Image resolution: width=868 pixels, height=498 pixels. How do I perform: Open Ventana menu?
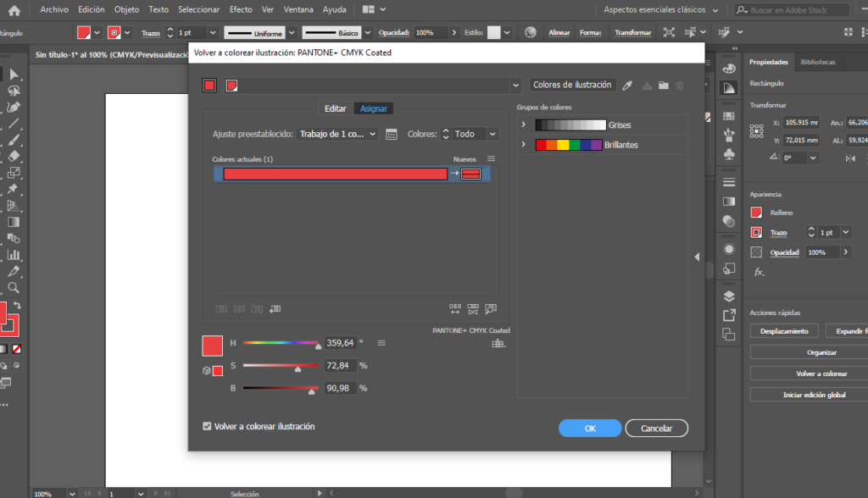tap(298, 9)
